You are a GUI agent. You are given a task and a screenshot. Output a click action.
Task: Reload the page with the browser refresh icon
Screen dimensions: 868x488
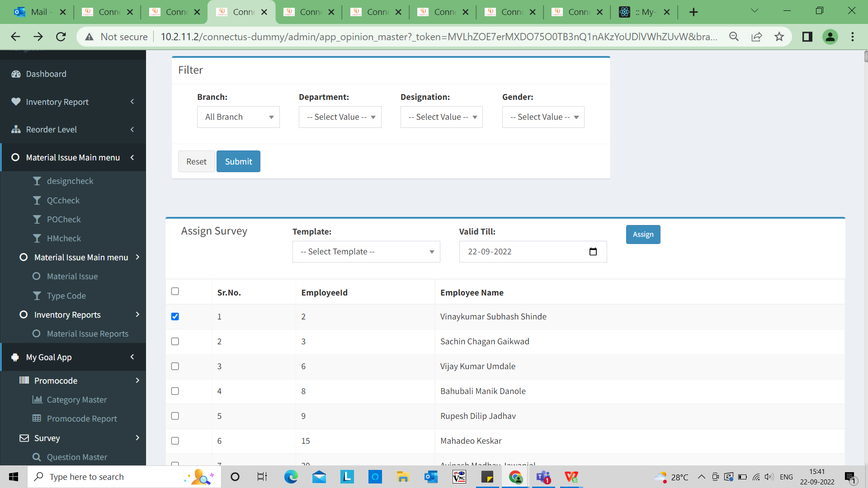(61, 37)
